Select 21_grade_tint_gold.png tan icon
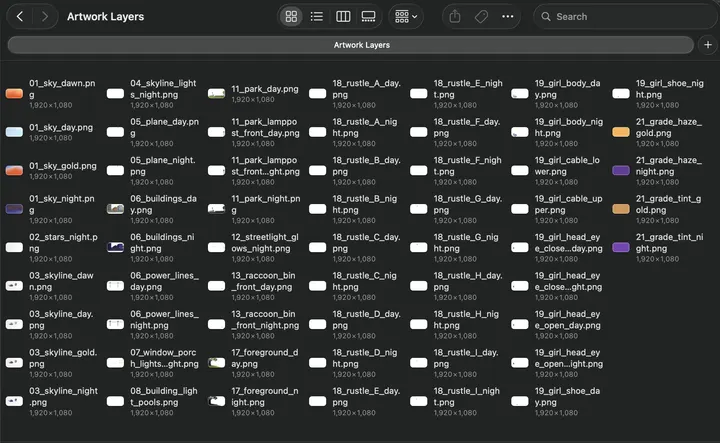Screen dimensions: 720x443 [621, 209]
